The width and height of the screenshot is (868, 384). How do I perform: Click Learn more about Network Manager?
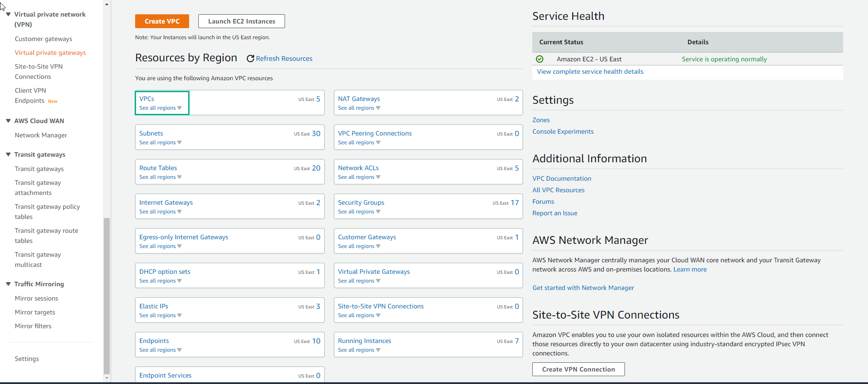[x=690, y=269]
